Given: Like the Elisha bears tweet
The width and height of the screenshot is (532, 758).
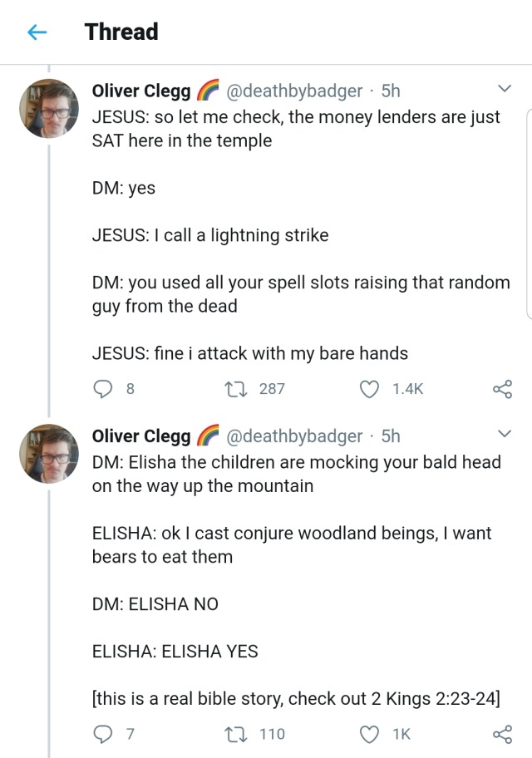Looking at the screenshot, I should click(370, 734).
